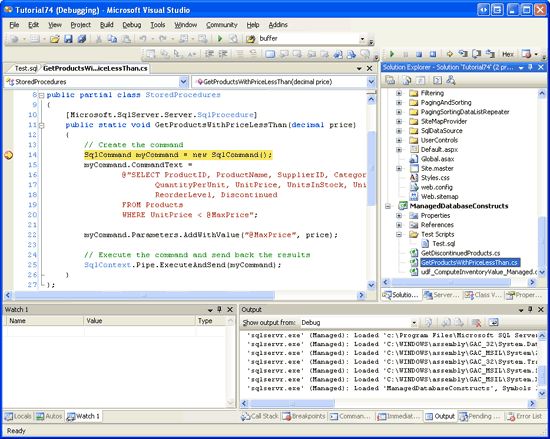Switch to the Test.sql editor tab
The width and height of the screenshot is (550, 439).
pos(25,68)
